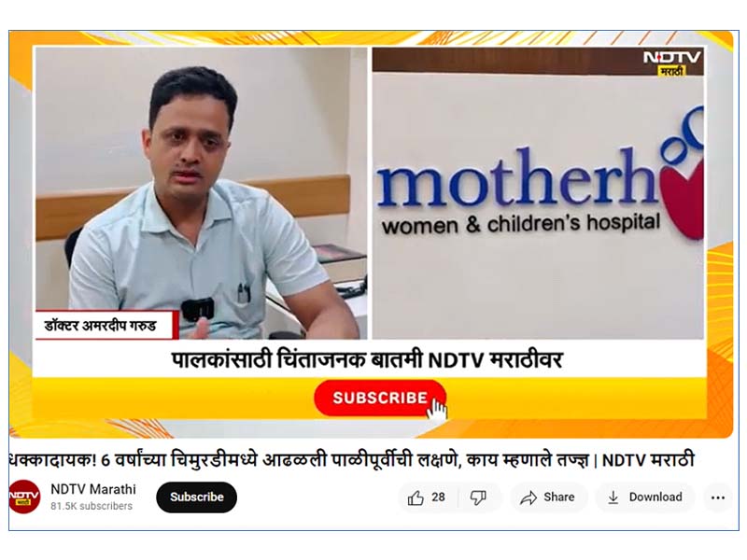This screenshot has width=747, height=560.
Task: Open the three-dot more actions menu
Action: (x=717, y=497)
